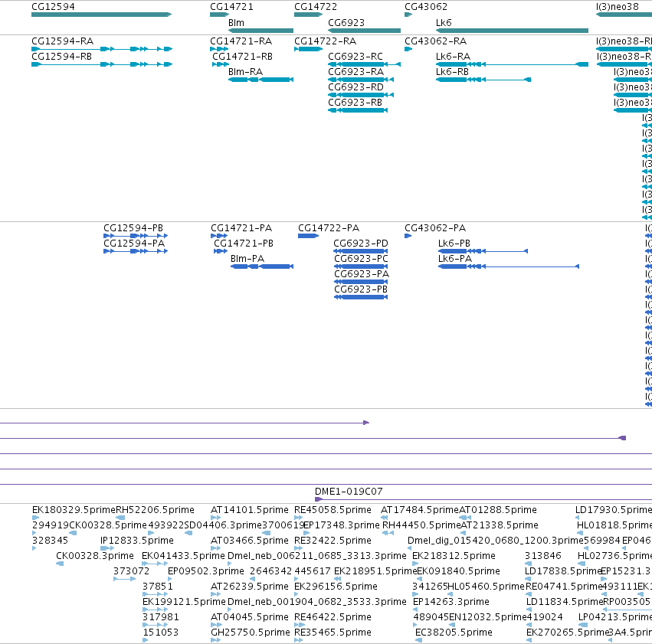Viewport: 652px width, 644px height.
Task: Select the DME1-019C07 clone feature
Action: pos(483,499)
